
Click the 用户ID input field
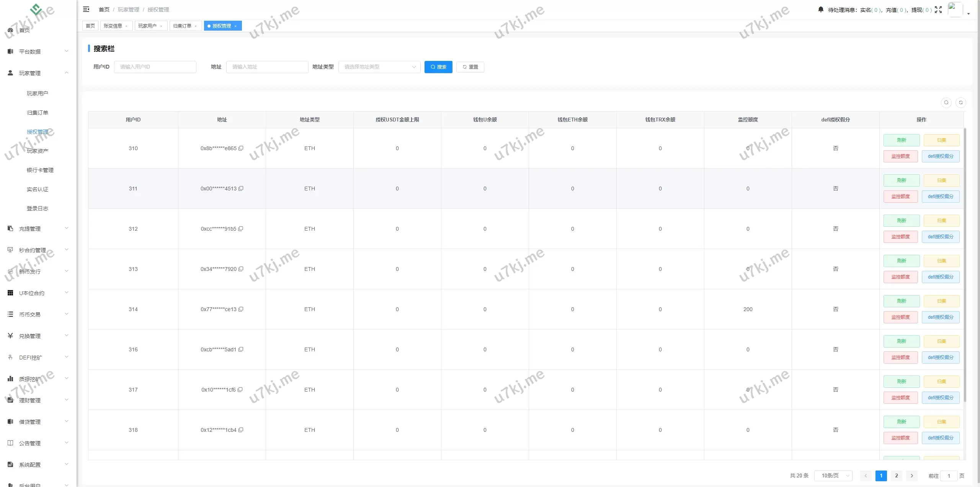(x=155, y=67)
